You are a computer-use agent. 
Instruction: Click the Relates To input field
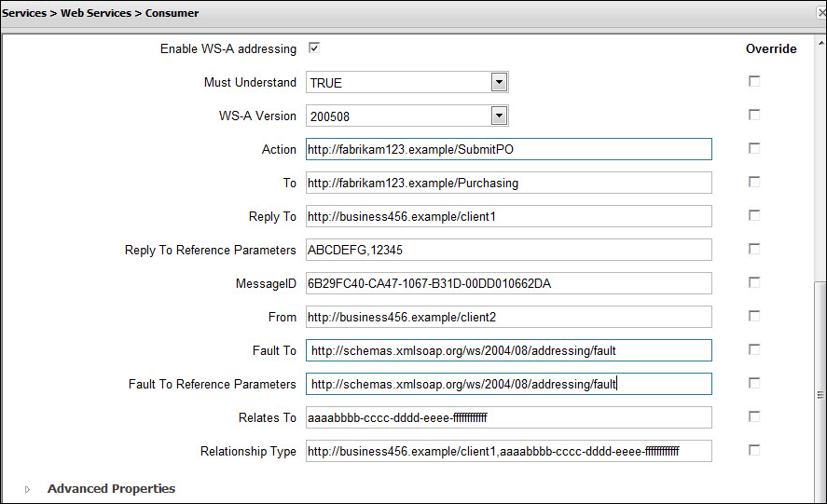click(508, 417)
